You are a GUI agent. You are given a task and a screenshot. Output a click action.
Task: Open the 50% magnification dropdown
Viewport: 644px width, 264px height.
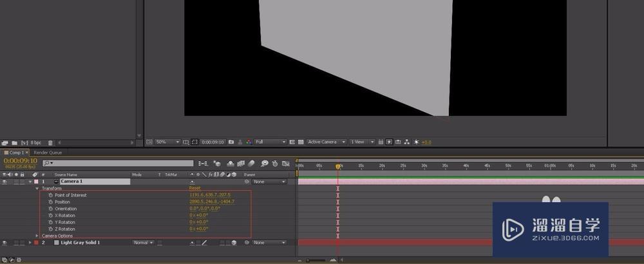tap(167, 142)
